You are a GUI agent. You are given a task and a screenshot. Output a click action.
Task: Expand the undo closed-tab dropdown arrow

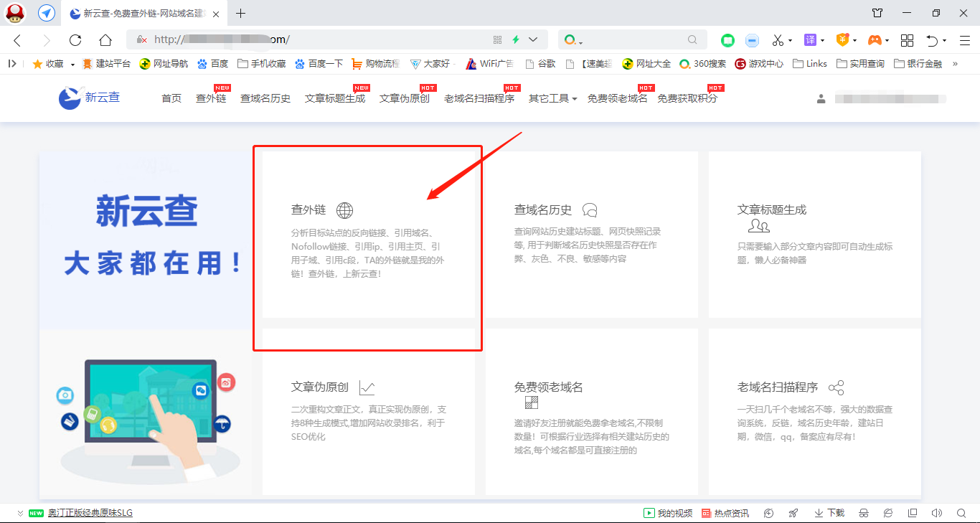coord(945,41)
